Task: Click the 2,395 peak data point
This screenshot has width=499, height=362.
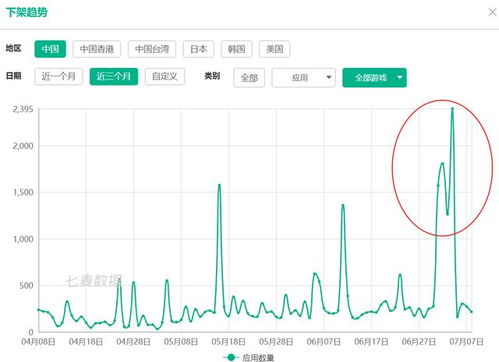Action: tap(452, 108)
